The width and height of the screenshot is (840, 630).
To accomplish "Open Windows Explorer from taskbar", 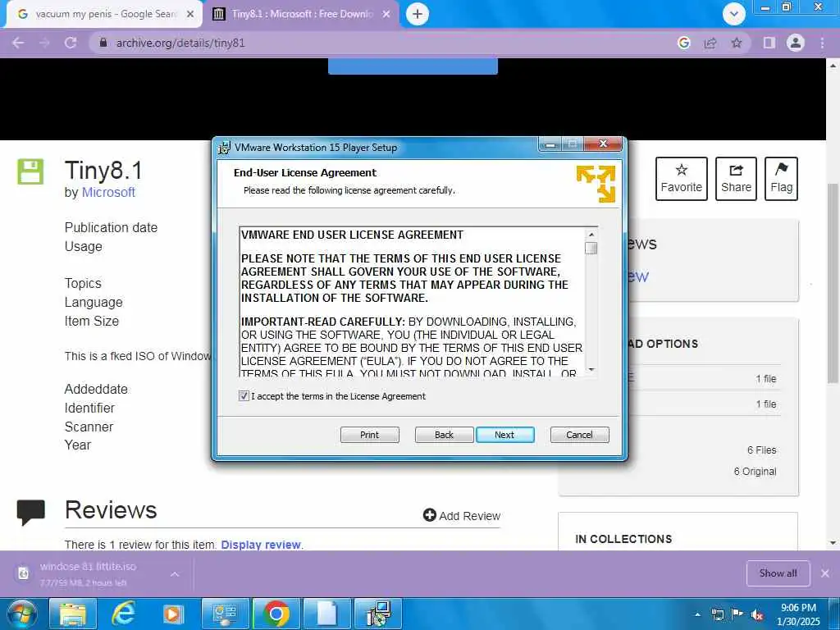I will click(x=73, y=614).
